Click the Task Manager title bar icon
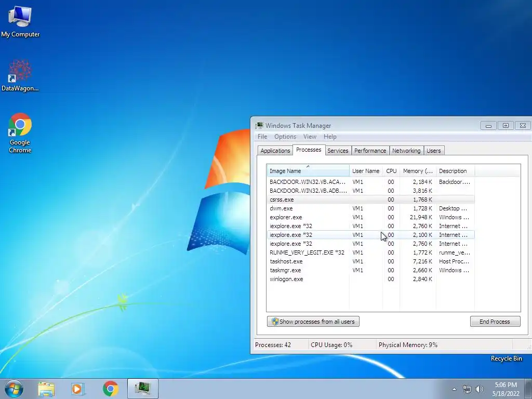This screenshot has height=399, width=532. coord(259,126)
